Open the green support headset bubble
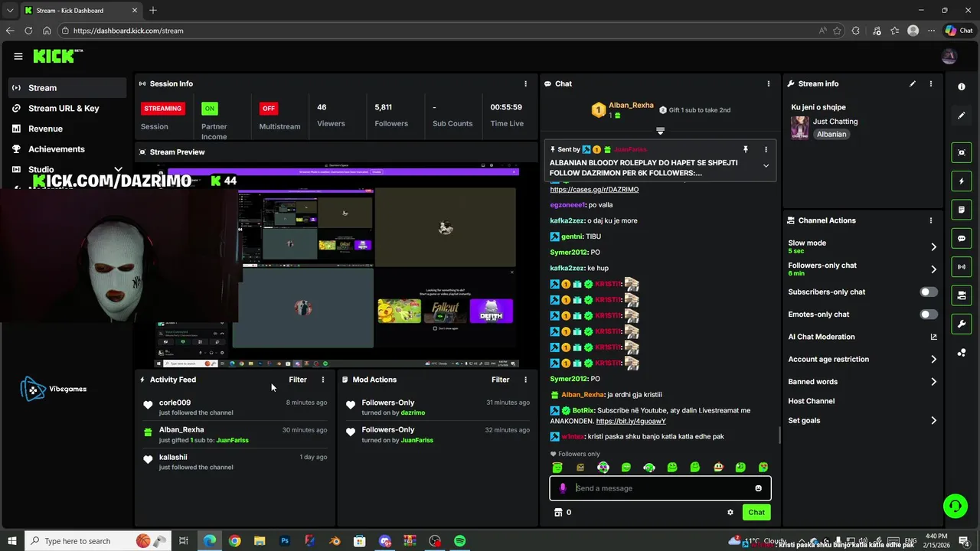Viewport: 980px width, 551px height. [955, 506]
